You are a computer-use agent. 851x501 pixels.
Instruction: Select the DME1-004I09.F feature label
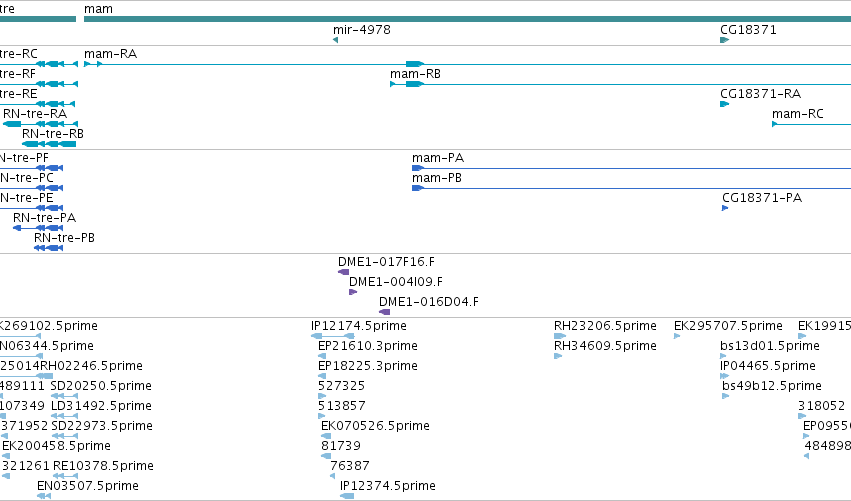coord(396,282)
